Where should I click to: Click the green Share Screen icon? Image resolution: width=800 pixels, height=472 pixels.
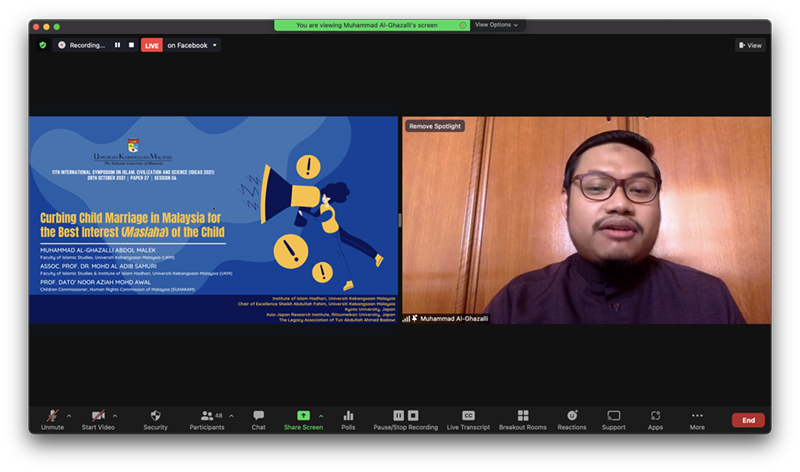pyautogui.click(x=303, y=415)
